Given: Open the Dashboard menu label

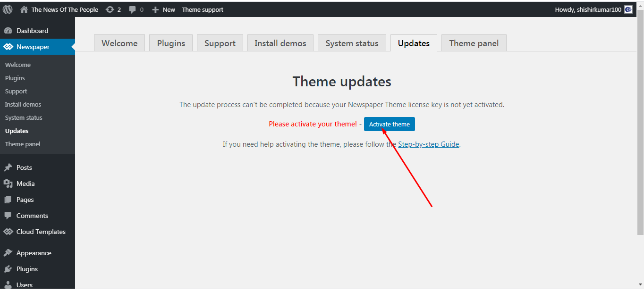Looking at the screenshot, I should [x=33, y=31].
